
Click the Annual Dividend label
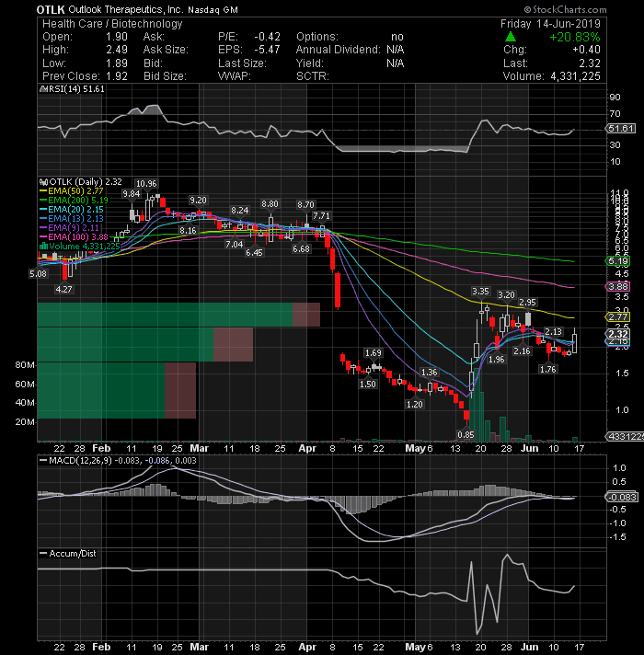tap(339, 50)
